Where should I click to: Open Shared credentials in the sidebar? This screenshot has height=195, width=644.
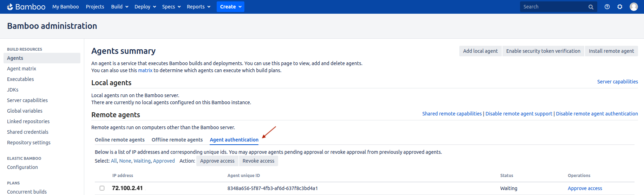tap(28, 132)
